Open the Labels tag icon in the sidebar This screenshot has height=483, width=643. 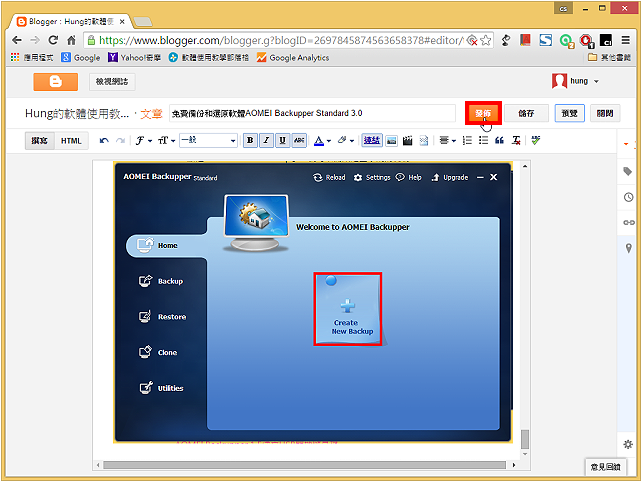pyautogui.click(x=627, y=171)
